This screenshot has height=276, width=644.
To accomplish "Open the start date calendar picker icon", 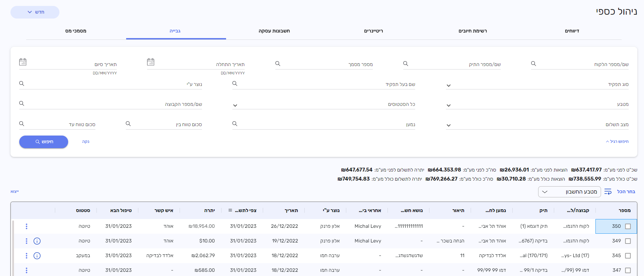I will coord(151,62).
